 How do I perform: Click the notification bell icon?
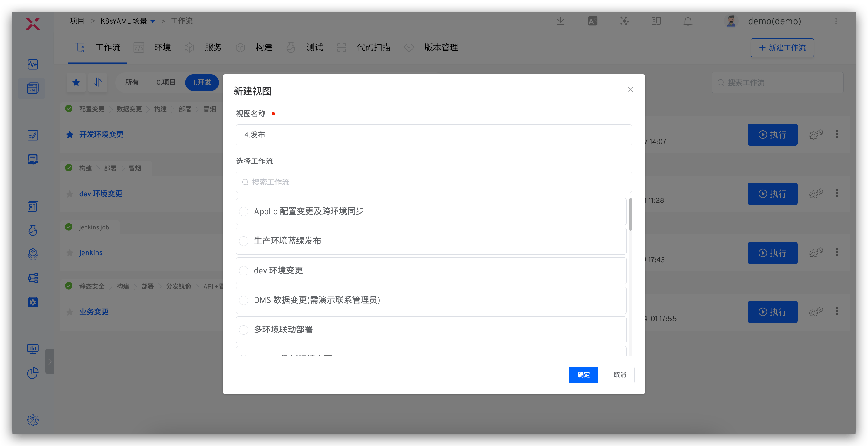[x=688, y=21]
